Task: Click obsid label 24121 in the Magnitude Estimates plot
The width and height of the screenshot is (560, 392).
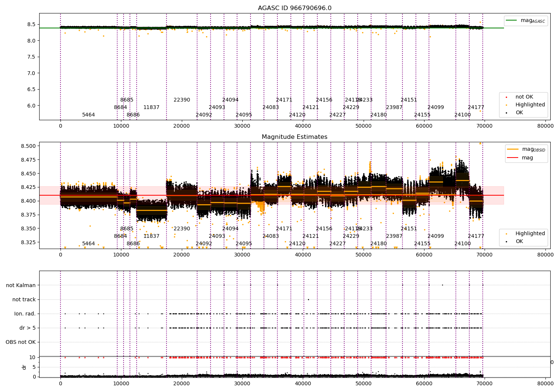Action: (x=311, y=236)
